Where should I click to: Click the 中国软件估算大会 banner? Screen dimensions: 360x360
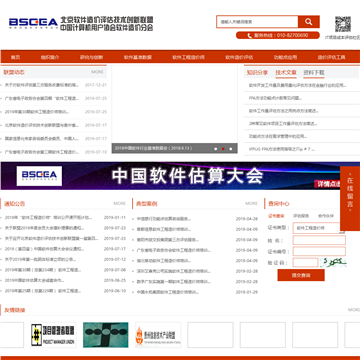pyautogui.click(x=180, y=176)
